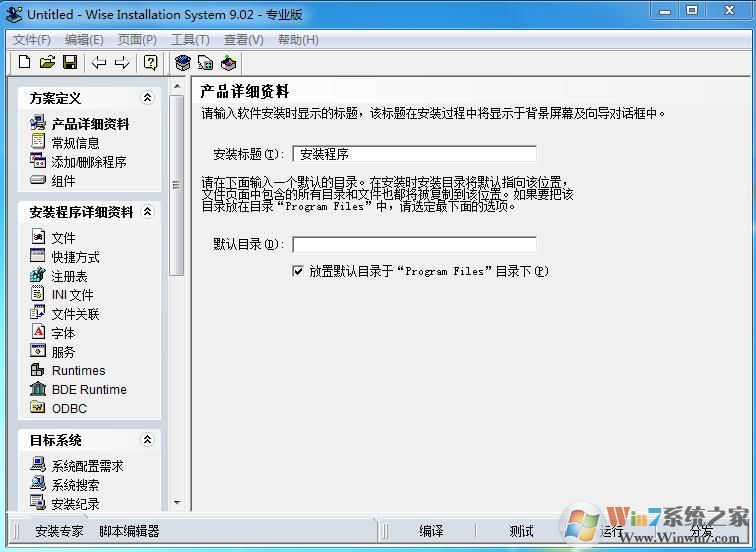This screenshot has height=552, width=756.
Task: Click the ODBC icon
Action: point(38,407)
